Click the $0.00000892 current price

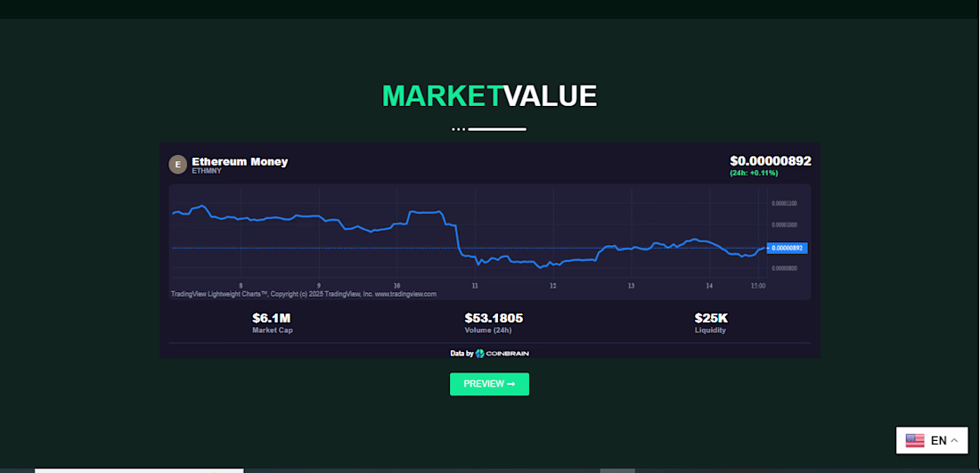tap(771, 161)
